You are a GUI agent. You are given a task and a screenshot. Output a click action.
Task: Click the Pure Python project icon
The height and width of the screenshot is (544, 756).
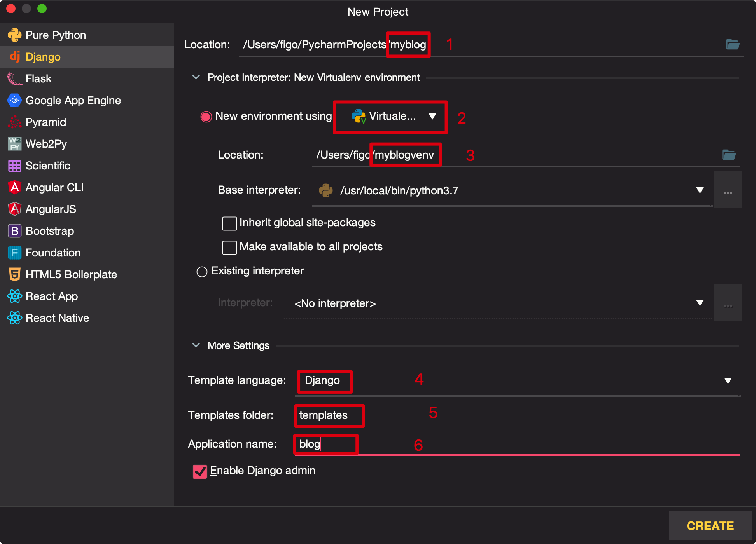pyautogui.click(x=14, y=35)
